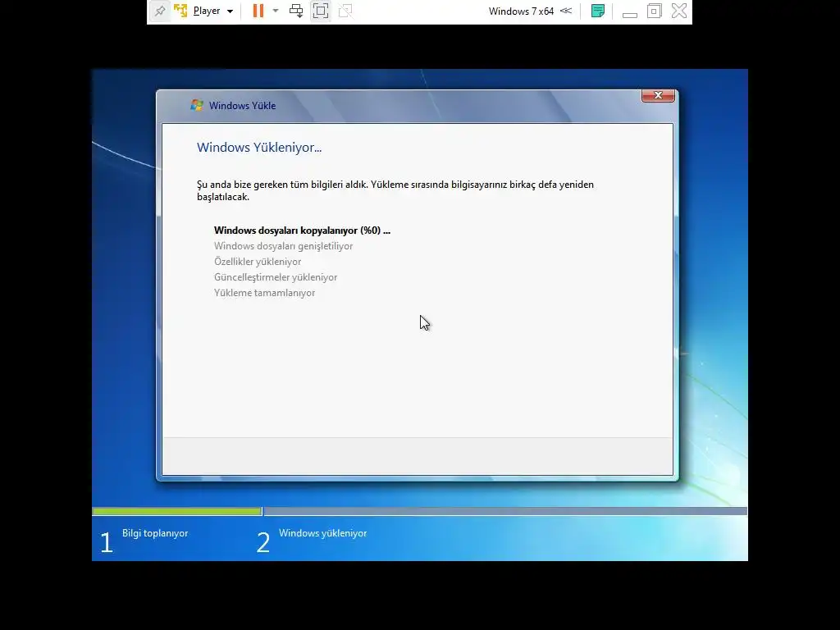
Task: Click 'Windows yükleniyor' stage label
Action: 322,533
